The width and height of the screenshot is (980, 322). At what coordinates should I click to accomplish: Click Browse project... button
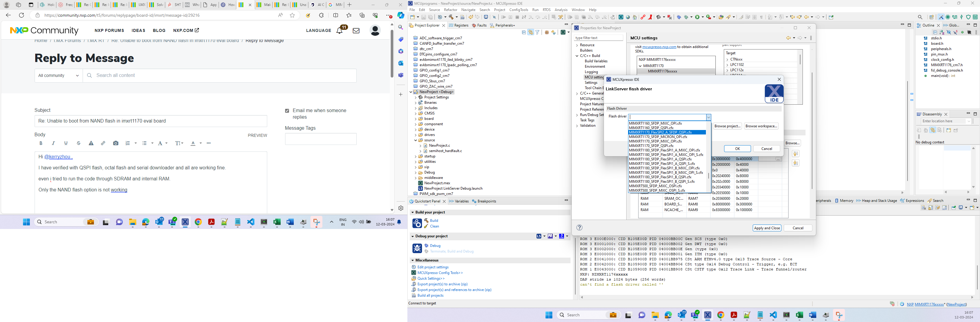(x=727, y=126)
